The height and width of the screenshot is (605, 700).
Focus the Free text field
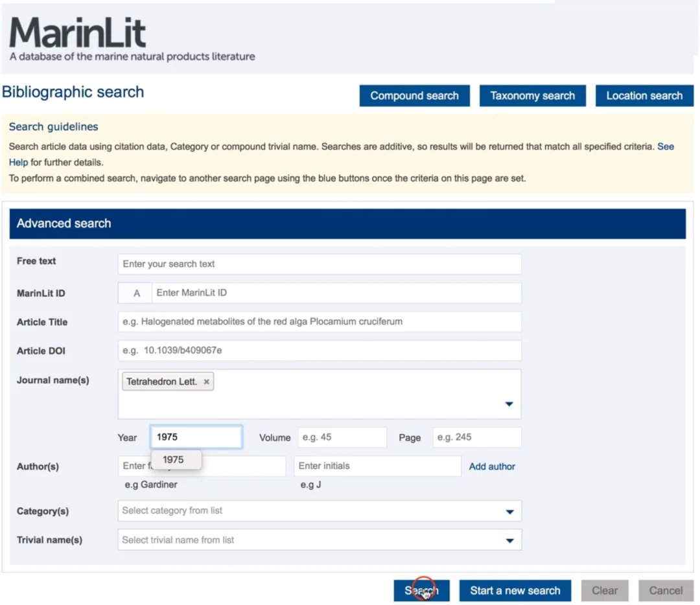pyautogui.click(x=319, y=264)
